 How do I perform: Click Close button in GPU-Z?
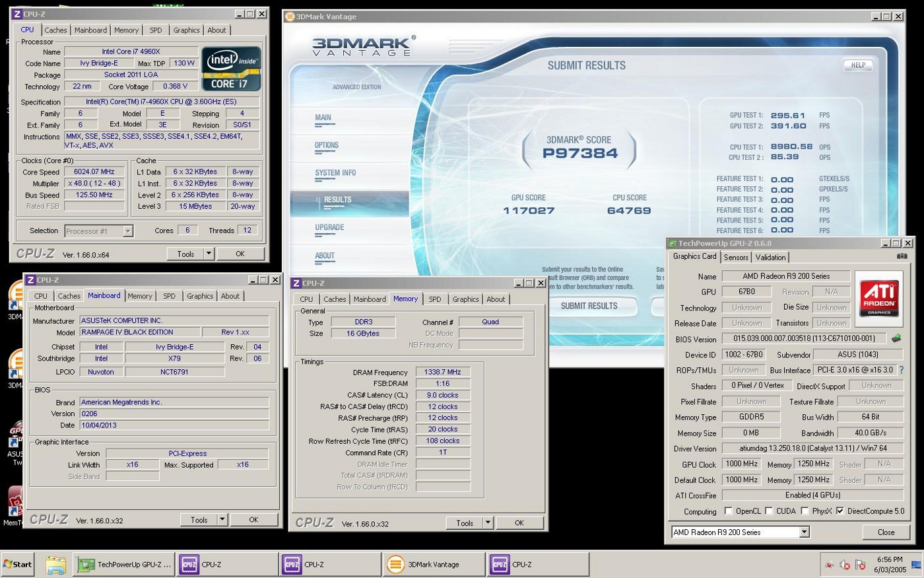886,532
